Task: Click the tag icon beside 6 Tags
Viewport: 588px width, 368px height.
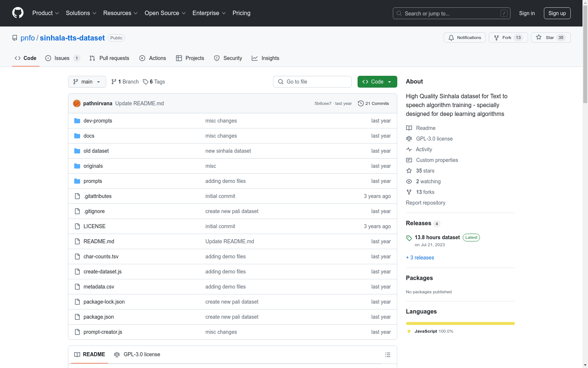Action: click(146, 82)
